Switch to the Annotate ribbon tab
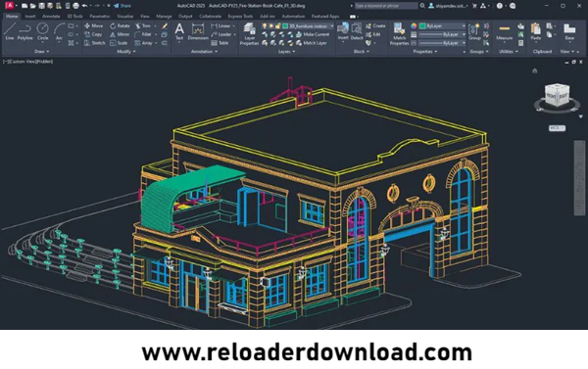 (51, 16)
